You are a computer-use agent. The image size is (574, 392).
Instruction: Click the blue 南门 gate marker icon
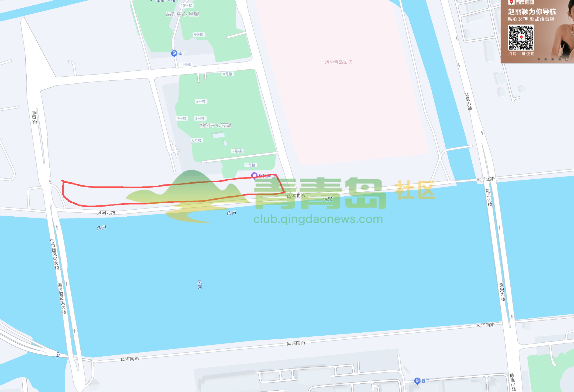click(x=174, y=53)
